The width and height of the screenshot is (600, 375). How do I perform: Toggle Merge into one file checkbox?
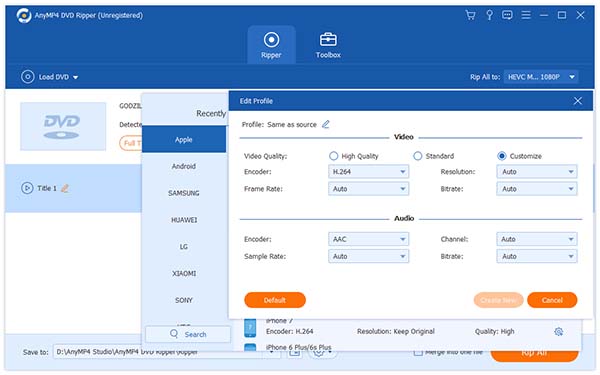pyautogui.click(x=418, y=352)
